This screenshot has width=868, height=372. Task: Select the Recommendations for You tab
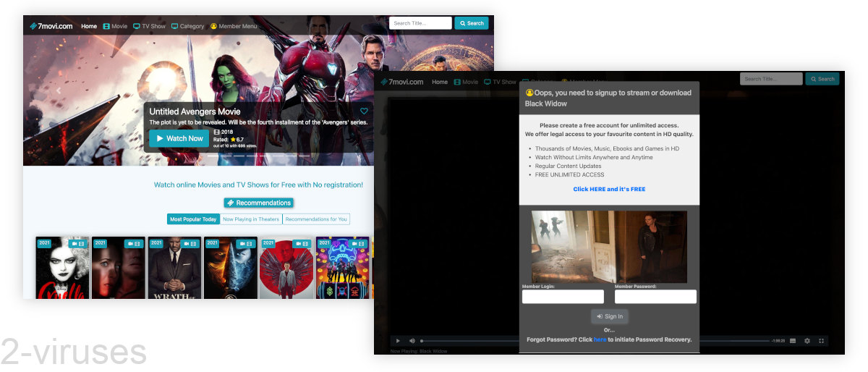[x=316, y=219]
